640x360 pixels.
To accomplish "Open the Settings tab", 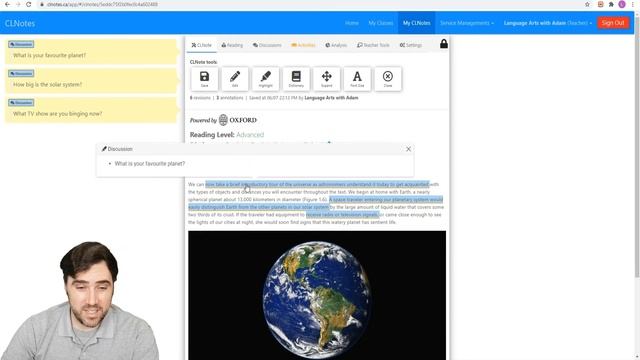I will click(411, 45).
